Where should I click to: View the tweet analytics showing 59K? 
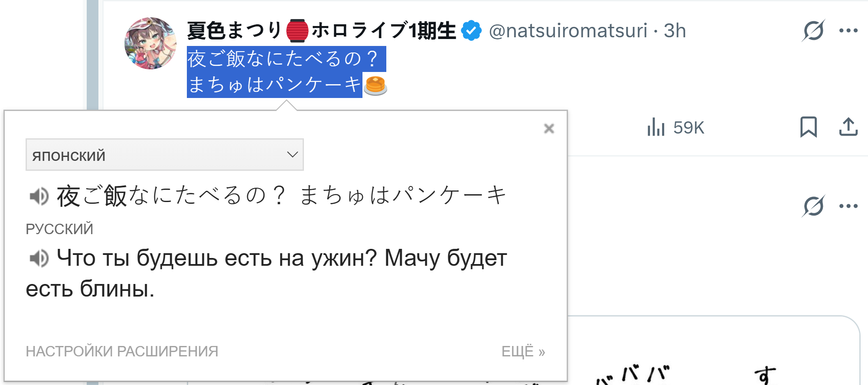point(675,127)
